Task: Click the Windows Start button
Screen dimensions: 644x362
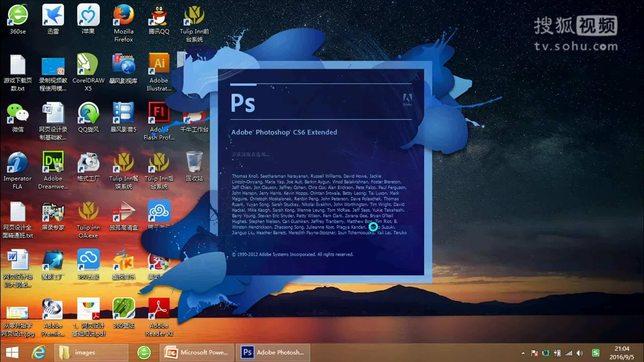Action: (12, 352)
